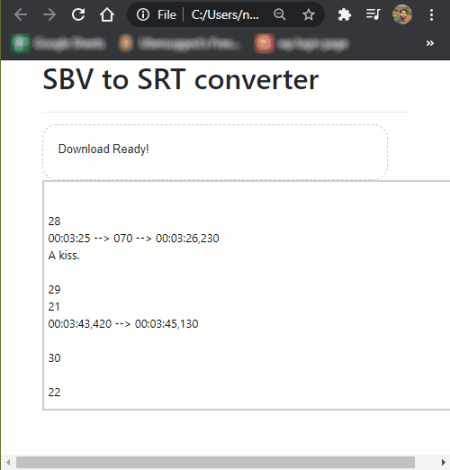The height and width of the screenshot is (470, 450).
Task: Click the subtitle text "A kiss."
Action: coord(64,255)
